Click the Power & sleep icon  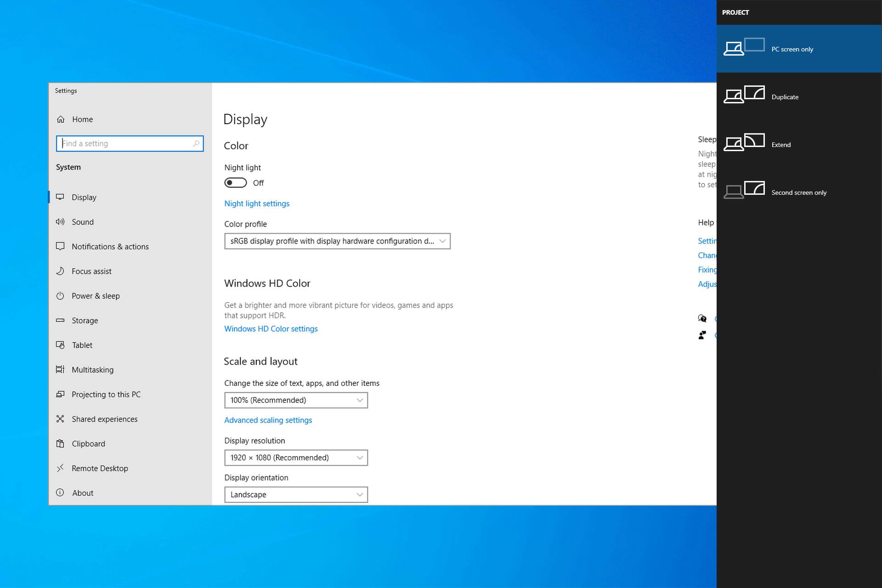click(62, 295)
